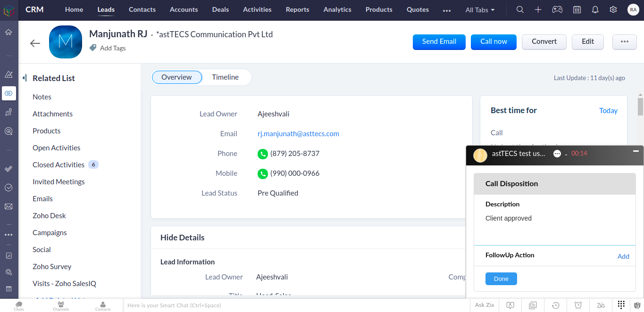
Task: Click the search magnifier icon in top bar
Action: click(520, 9)
